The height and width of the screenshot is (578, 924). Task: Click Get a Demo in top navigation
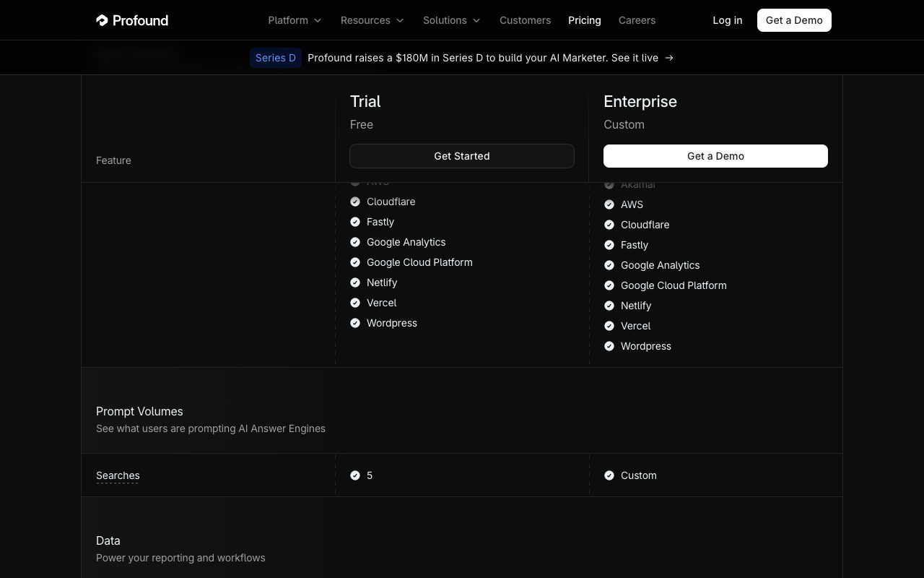tap(794, 20)
